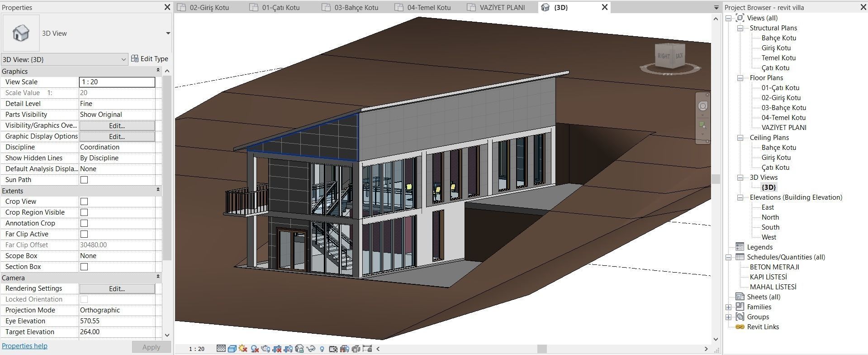The height and width of the screenshot is (355, 868).
Task: Click the Sheets (all) icon in browser
Action: pos(740,297)
